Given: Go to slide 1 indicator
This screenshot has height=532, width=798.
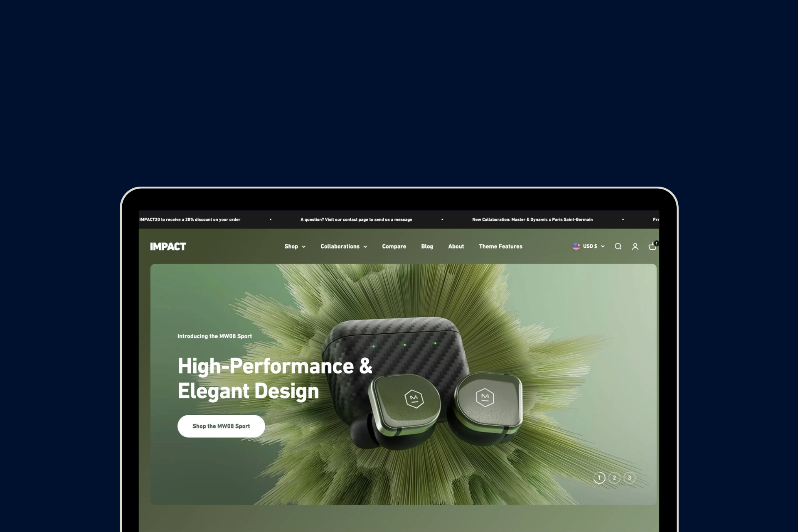Looking at the screenshot, I should tap(599, 478).
